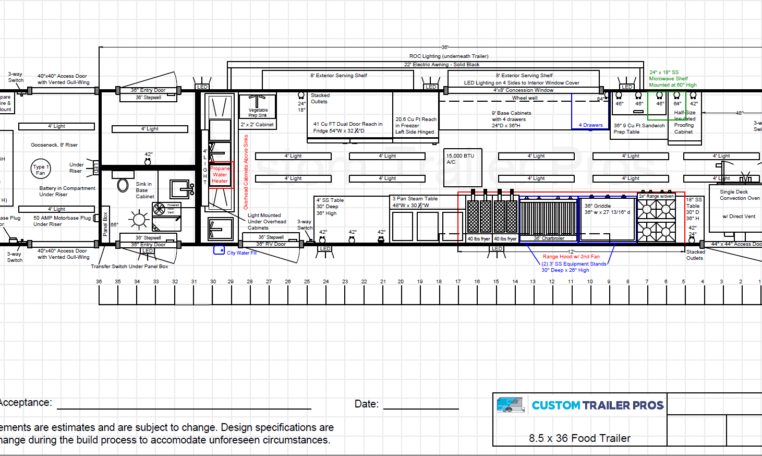Image resolution: width=762 pixels, height=456 pixels.
Task: Select the red Range Hood w/ 2nd Fan note
Action: coord(571,256)
